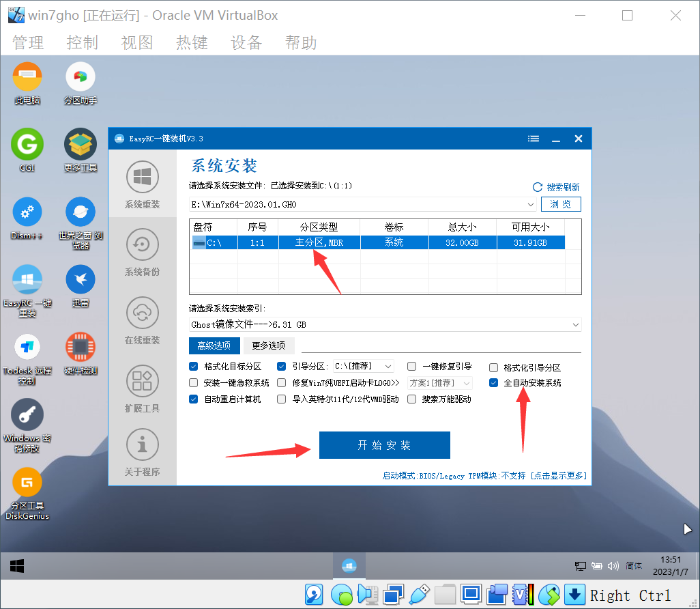The height and width of the screenshot is (609, 700).
Task: Enable 修复Win7纯UEFI启动卡LOGO checkbox
Action: (x=281, y=383)
